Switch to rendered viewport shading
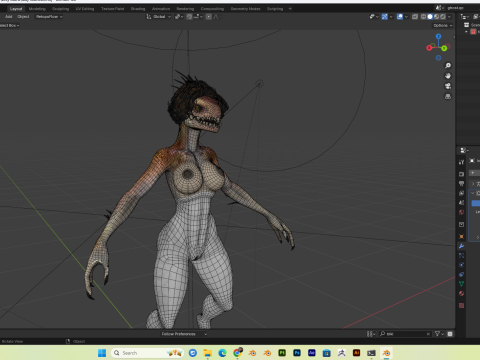The width and height of the screenshot is (480, 360). [x=443, y=17]
